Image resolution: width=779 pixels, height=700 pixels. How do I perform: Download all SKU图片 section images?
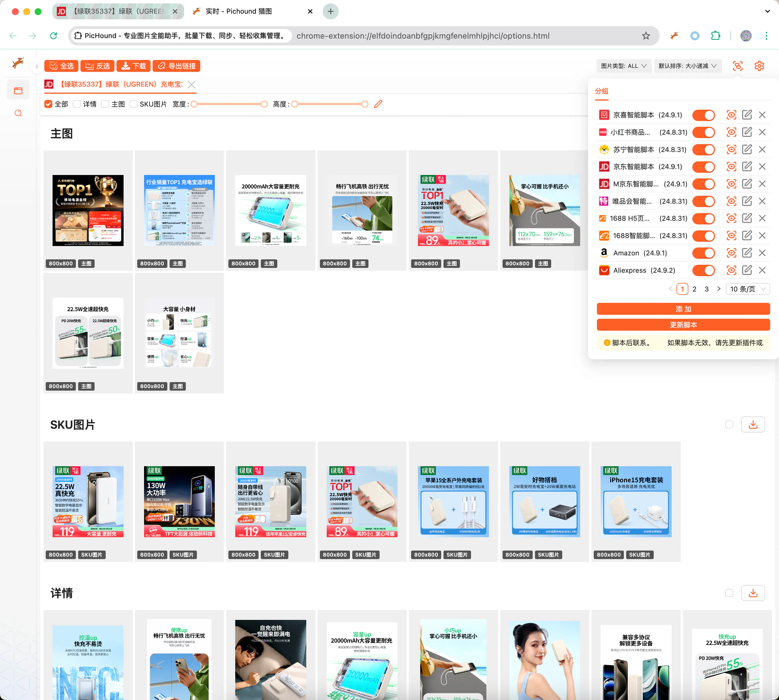click(753, 424)
